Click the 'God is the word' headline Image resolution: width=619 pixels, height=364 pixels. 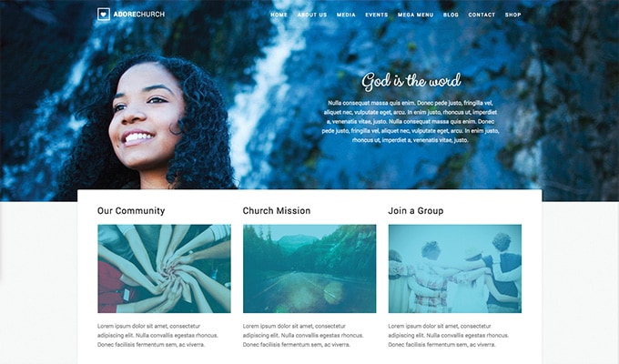coord(411,81)
